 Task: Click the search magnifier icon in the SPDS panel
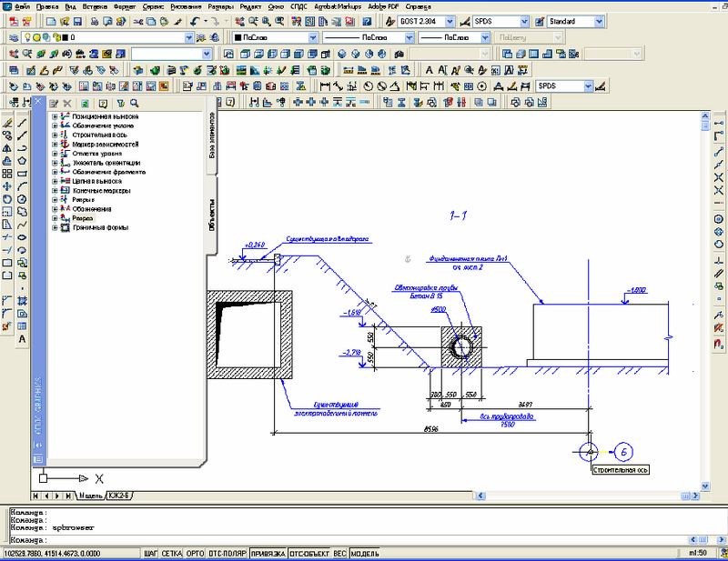click(x=135, y=103)
